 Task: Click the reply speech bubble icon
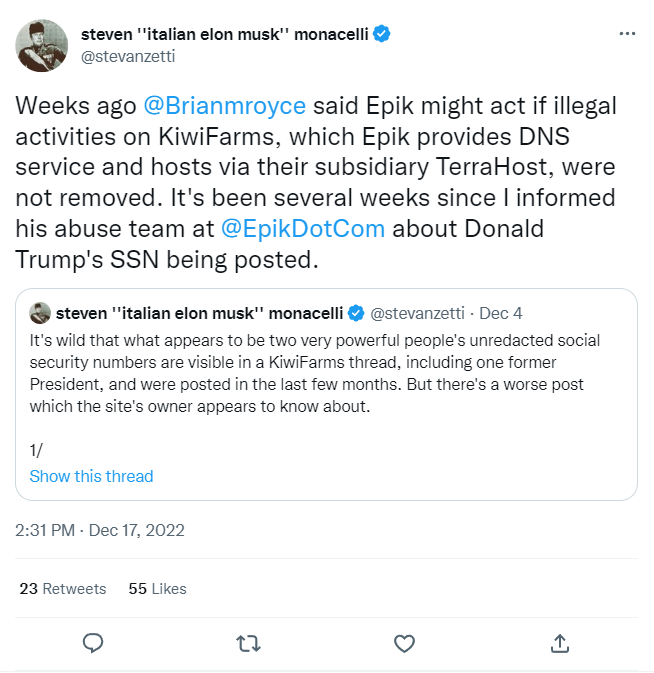pos(93,643)
